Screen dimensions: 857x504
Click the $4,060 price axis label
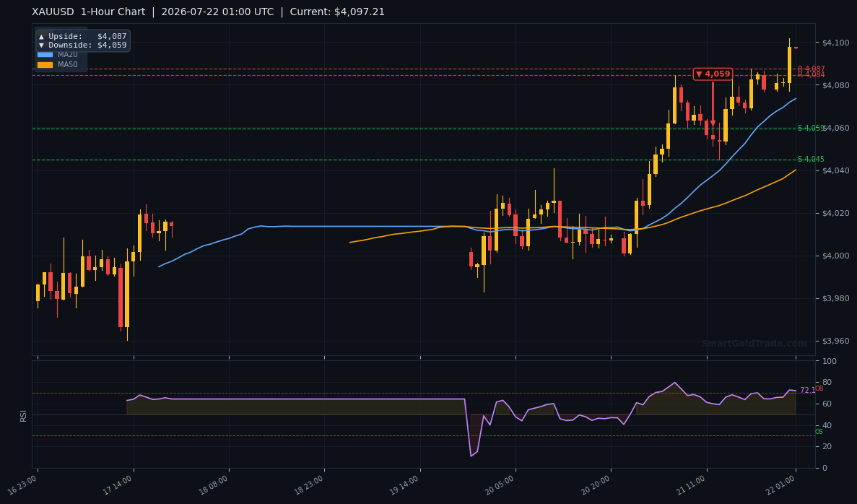835,128
